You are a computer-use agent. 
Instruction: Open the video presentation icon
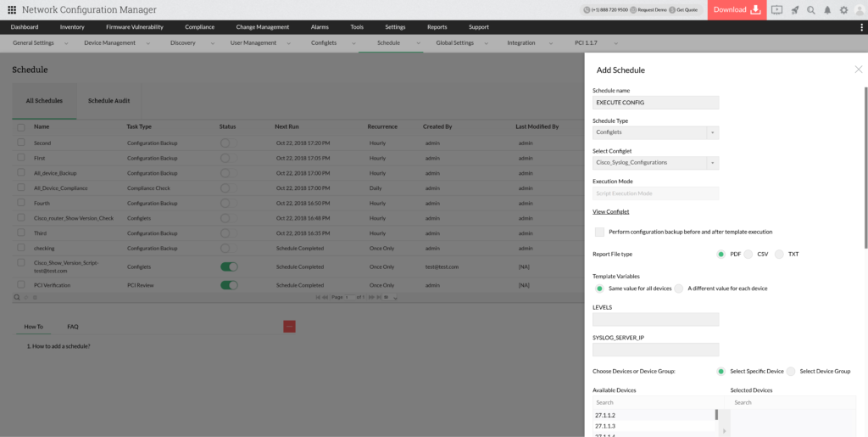point(776,10)
